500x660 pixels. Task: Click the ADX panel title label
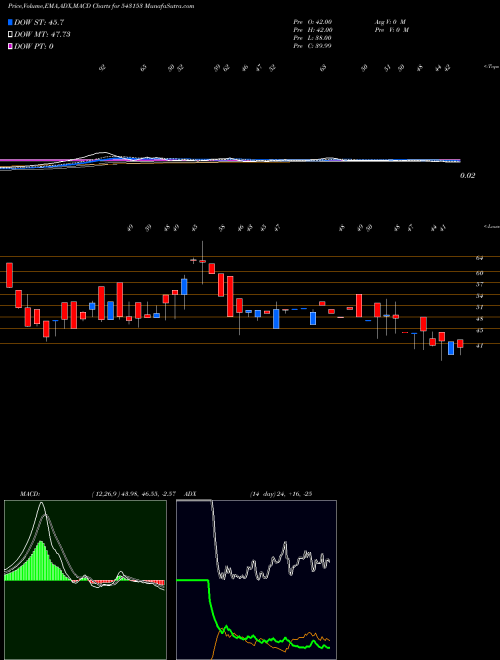coord(191,493)
